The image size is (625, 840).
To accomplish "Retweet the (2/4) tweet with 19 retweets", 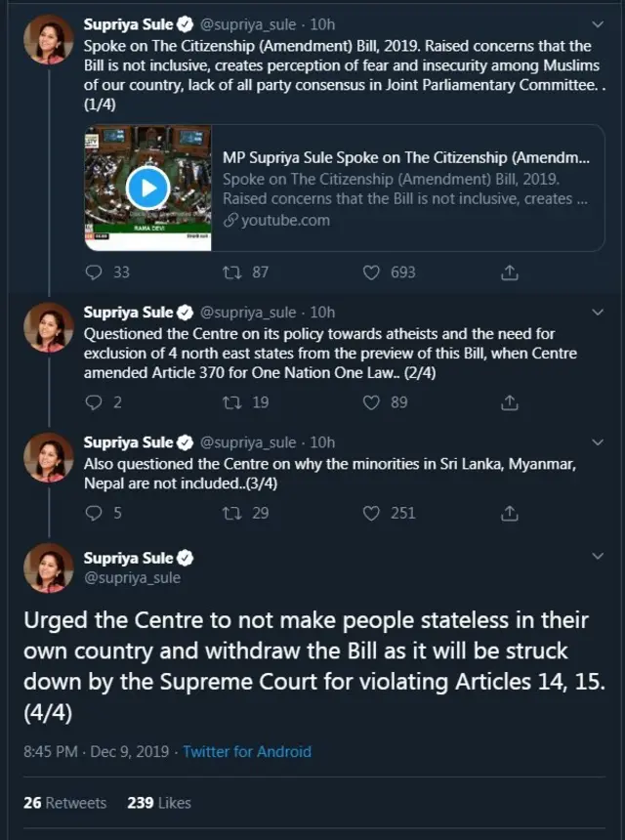I will coord(233,401).
